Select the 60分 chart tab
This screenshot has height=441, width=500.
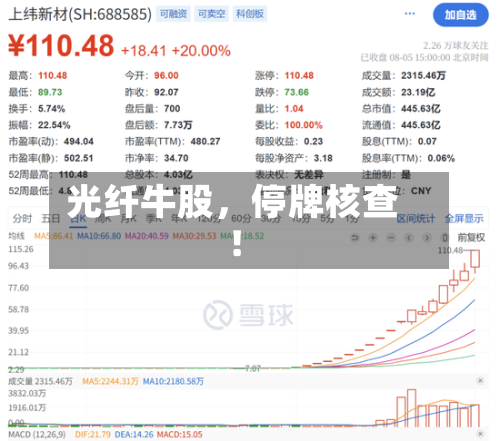pyautogui.click(x=241, y=219)
